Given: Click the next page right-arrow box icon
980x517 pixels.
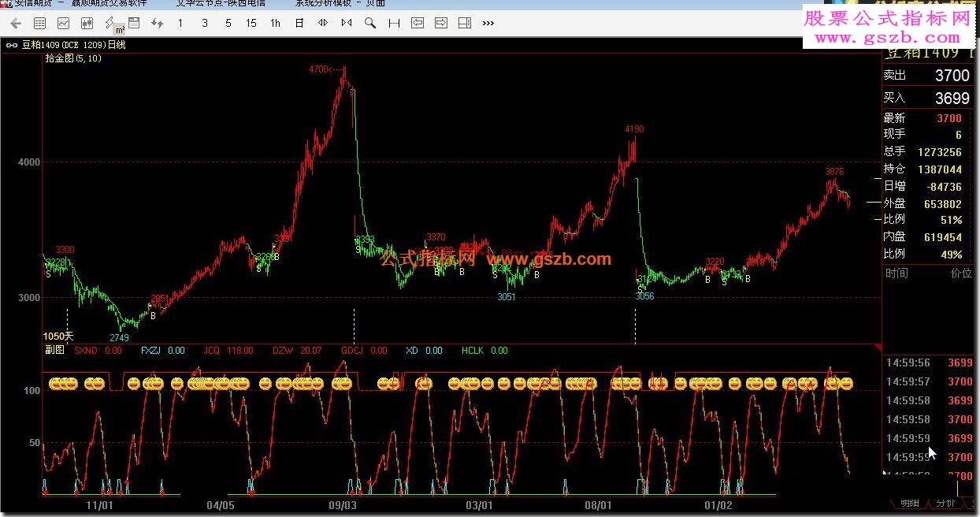Looking at the screenshot, I should pos(441,24).
